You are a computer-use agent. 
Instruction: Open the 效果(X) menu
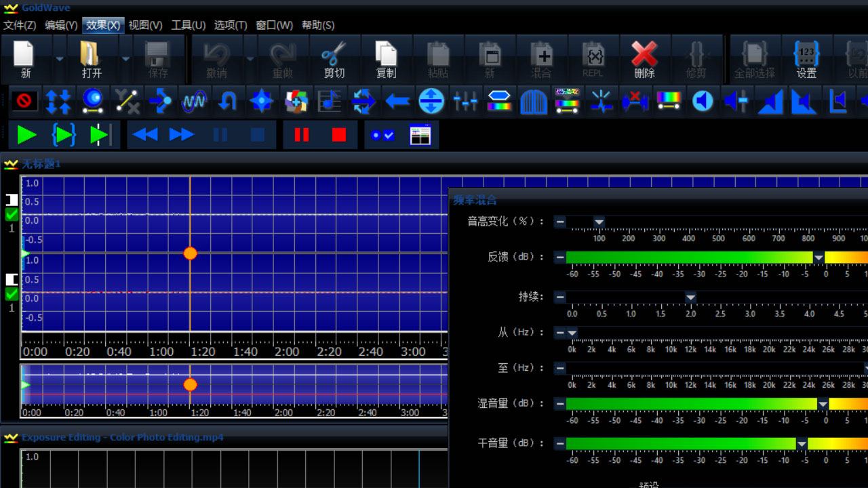click(x=103, y=25)
